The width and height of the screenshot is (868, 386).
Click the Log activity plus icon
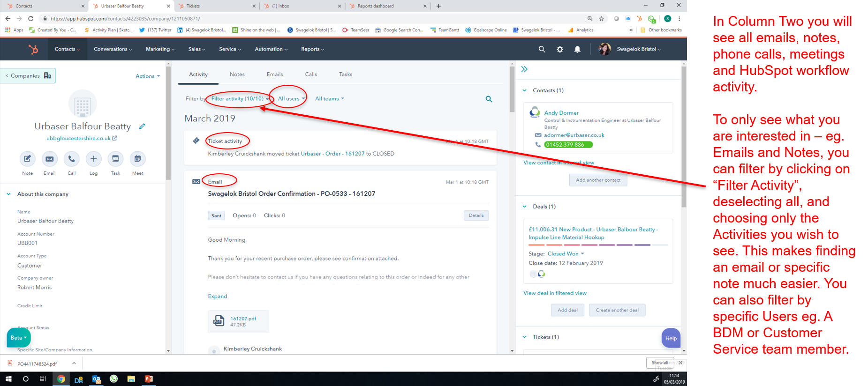[x=93, y=159]
